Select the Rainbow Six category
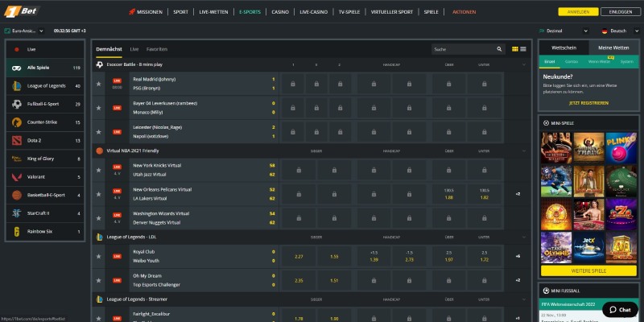Image resolution: width=644 pixels, height=322 pixels. pyautogui.click(x=45, y=231)
